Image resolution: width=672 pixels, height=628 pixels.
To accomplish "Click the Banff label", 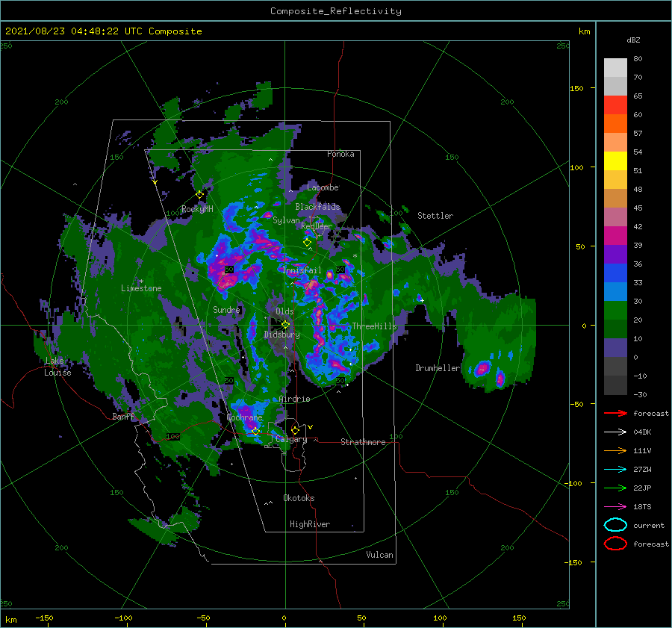I will (123, 416).
